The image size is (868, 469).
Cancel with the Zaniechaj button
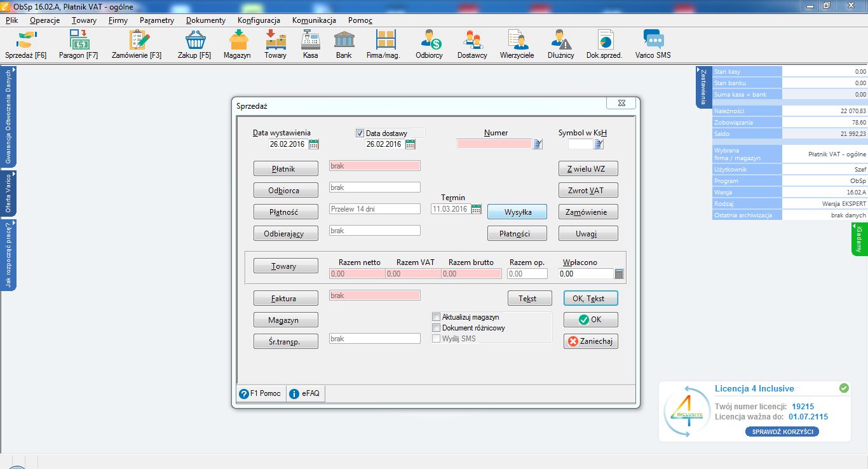(x=590, y=341)
